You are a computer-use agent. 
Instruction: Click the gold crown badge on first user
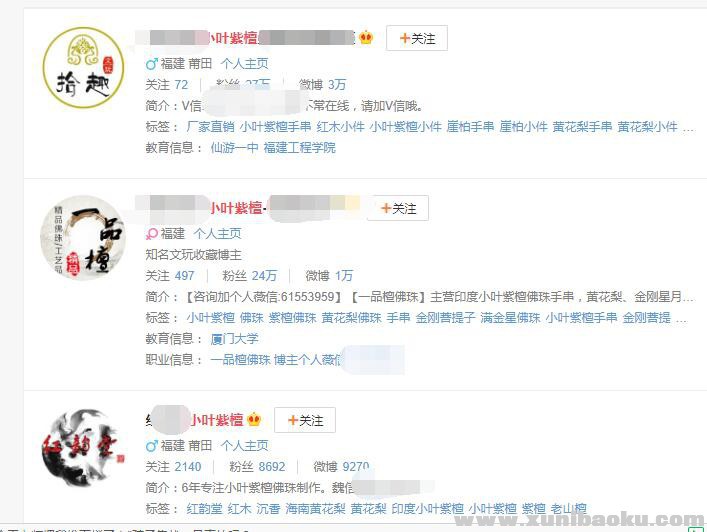point(366,37)
